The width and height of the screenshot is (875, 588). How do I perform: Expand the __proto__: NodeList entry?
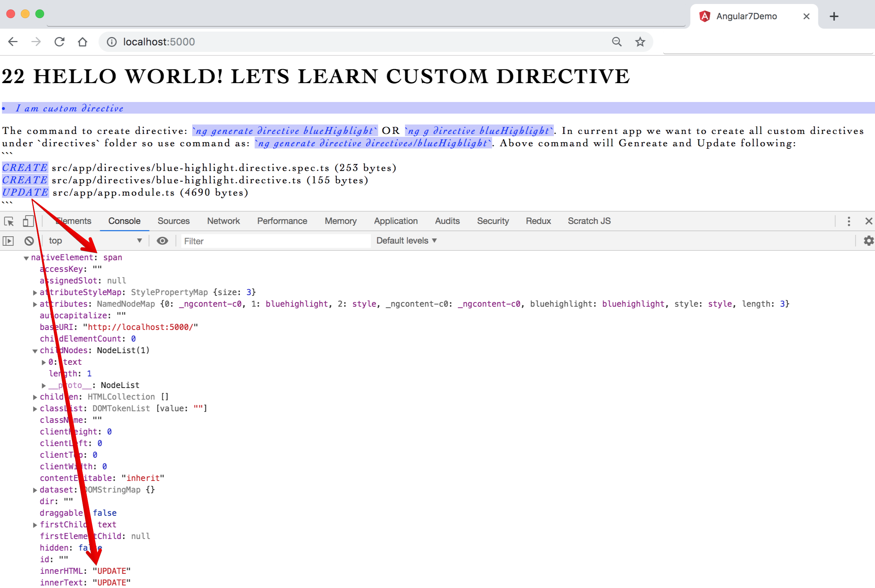[x=44, y=385]
